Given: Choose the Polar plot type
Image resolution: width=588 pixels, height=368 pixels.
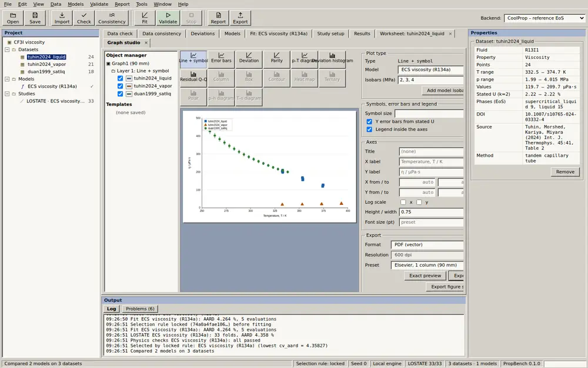Looking at the screenshot, I should [x=193, y=97].
